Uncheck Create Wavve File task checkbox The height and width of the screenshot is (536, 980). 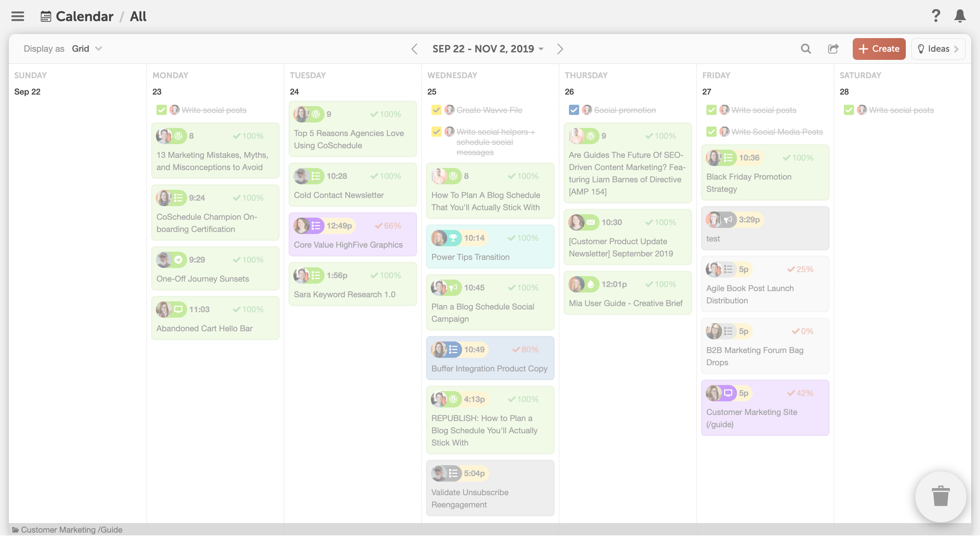click(x=436, y=110)
